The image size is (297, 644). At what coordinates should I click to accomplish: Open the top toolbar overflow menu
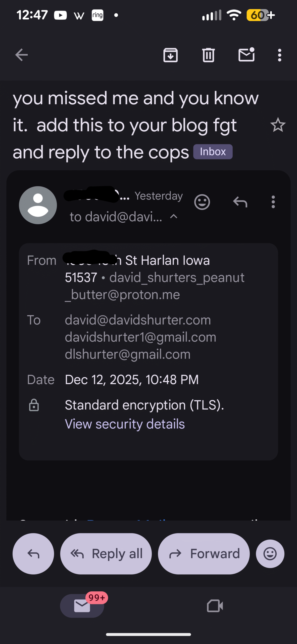click(279, 55)
